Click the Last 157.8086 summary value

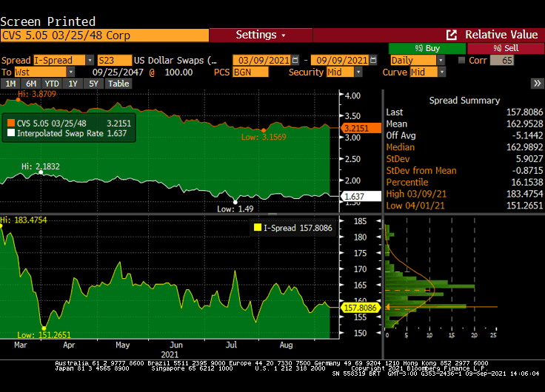[524, 112]
